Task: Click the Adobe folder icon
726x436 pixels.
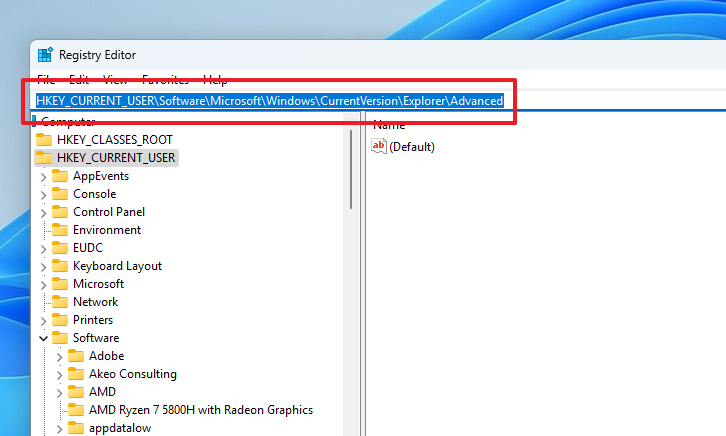Action: [x=76, y=355]
